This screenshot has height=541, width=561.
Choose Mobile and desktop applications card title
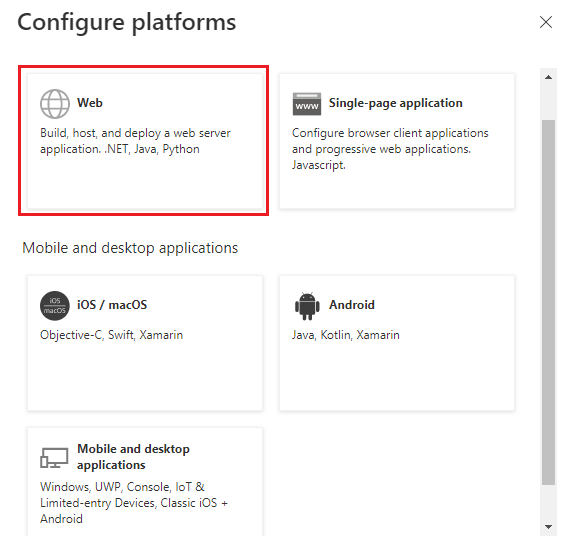[x=133, y=457]
